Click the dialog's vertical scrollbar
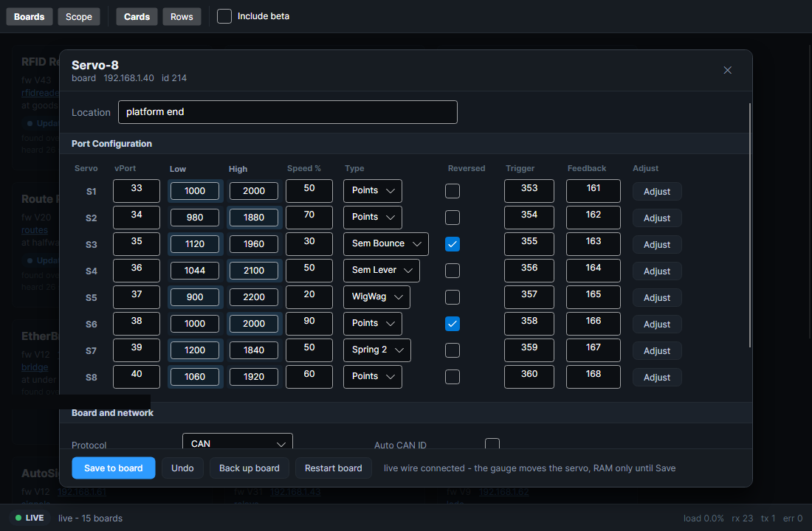Screen dimensions: 812x531 (750, 226)
